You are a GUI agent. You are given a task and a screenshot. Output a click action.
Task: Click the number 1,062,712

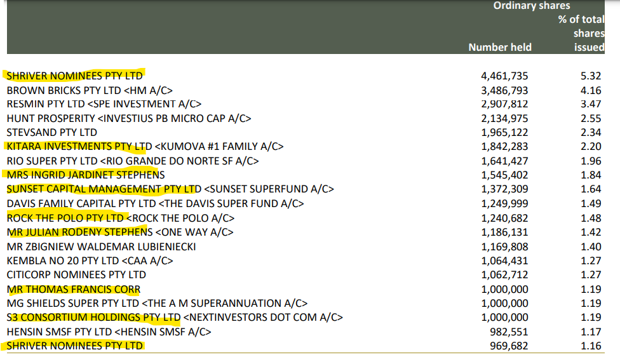[x=504, y=274]
